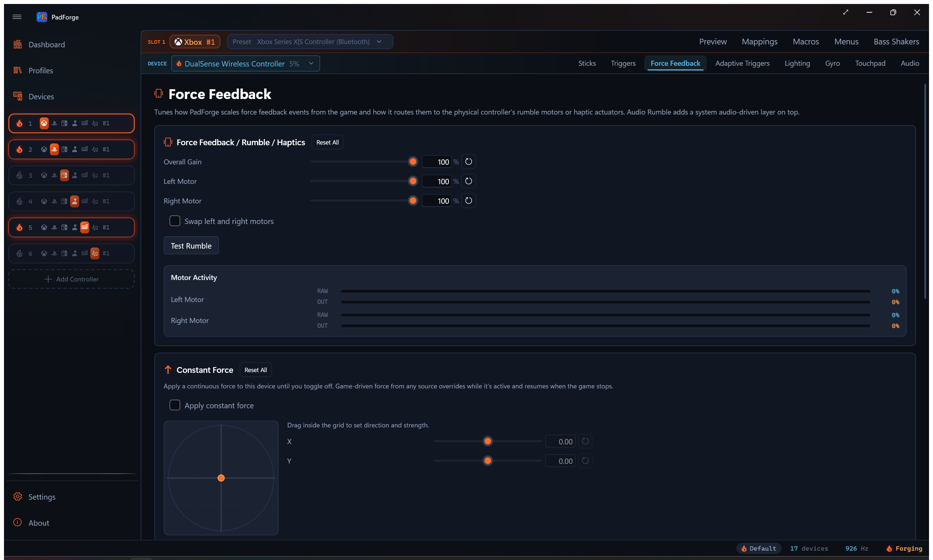Open the Touchpad tab
This screenshot has width=933, height=560.
pos(870,63)
